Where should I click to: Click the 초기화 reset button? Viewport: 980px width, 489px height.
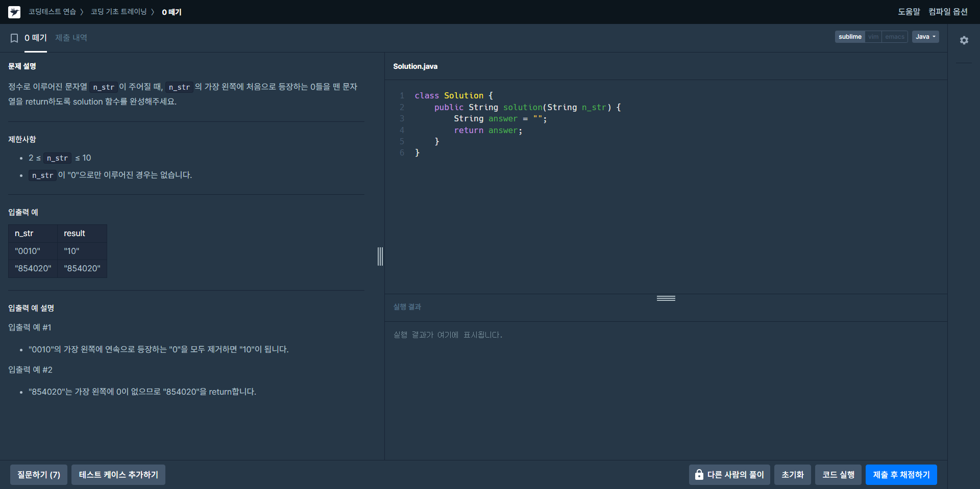click(792, 475)
